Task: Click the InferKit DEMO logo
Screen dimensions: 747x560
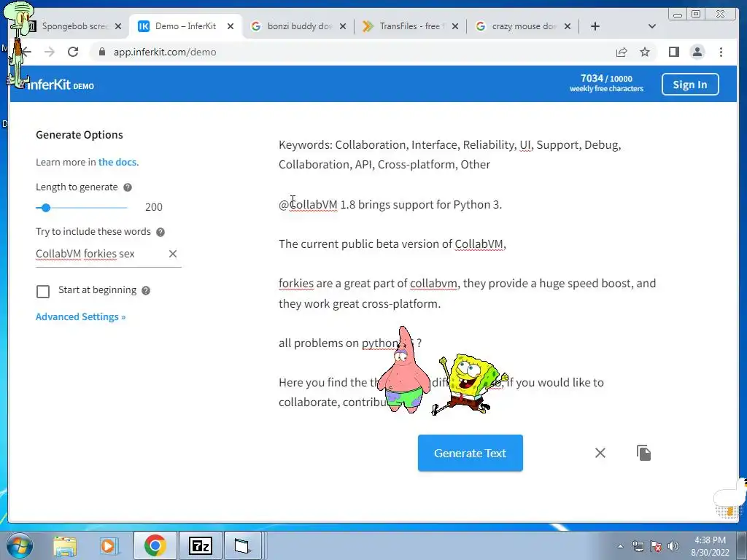Action: point(61,85)
